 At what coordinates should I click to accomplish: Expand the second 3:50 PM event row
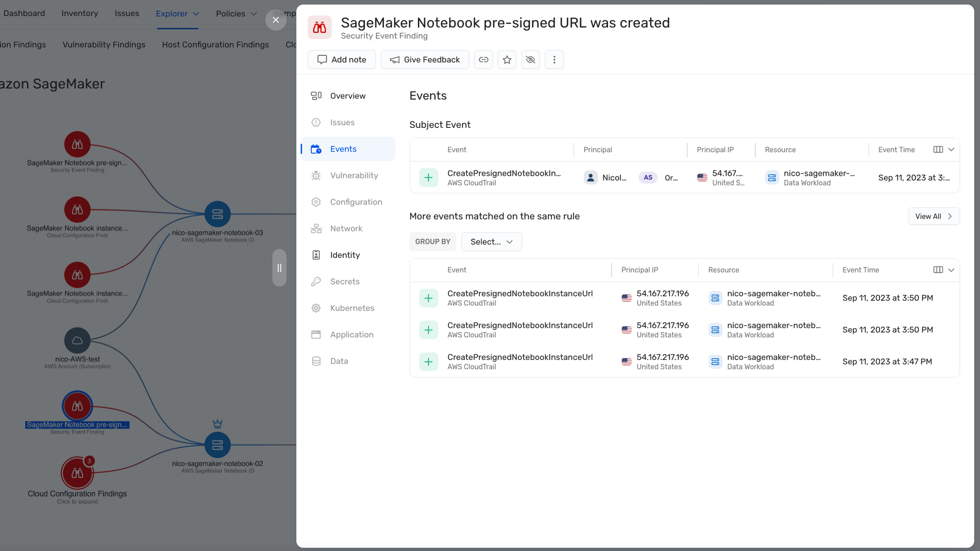(429, 330)
